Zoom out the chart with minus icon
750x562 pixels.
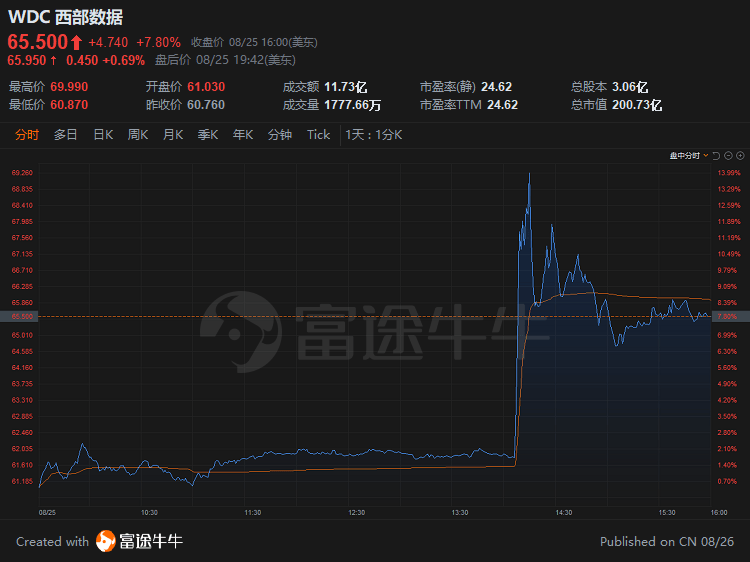(x=728, y=156)
